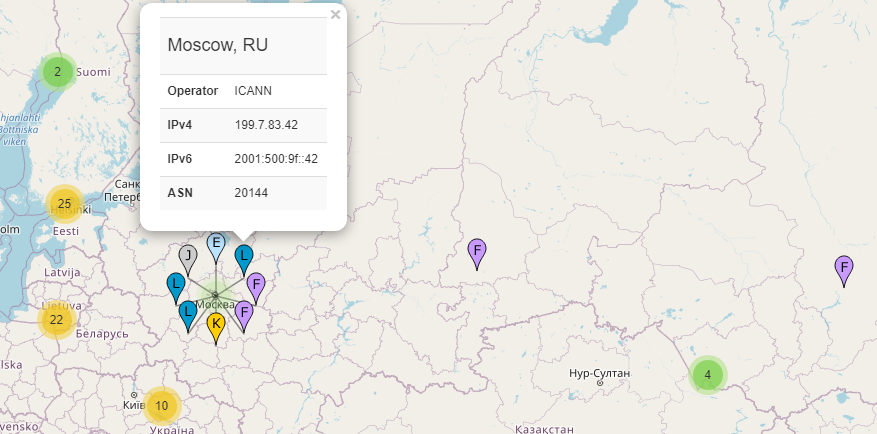
Task: Click the upper purple F marker near Moscow
Action: point(256,286)
